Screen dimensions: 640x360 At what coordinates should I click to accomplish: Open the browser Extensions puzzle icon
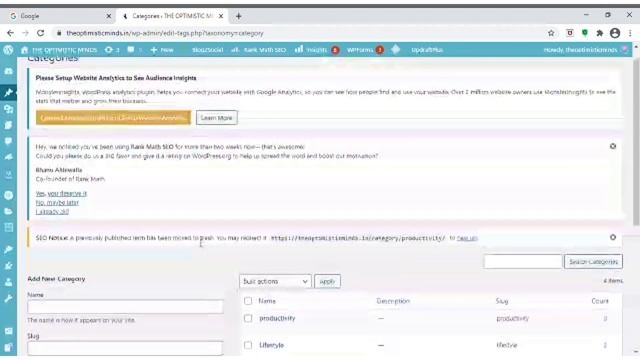click(600, 33)
